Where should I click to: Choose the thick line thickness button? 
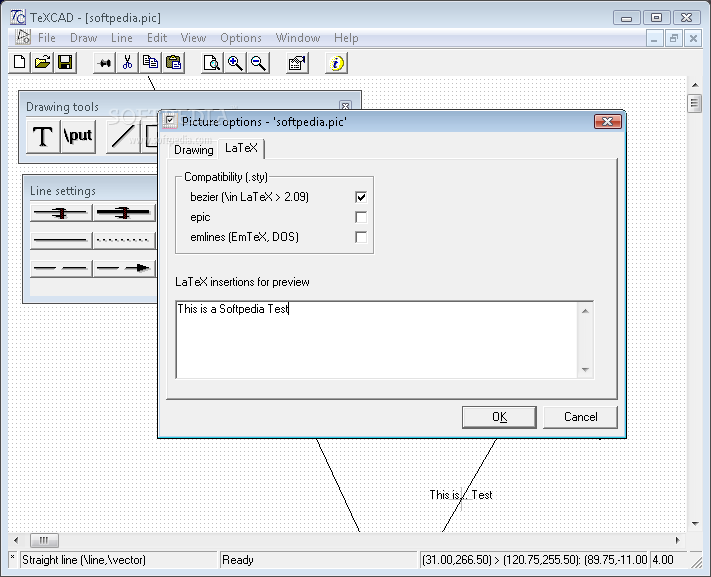(x=124, y=212)
